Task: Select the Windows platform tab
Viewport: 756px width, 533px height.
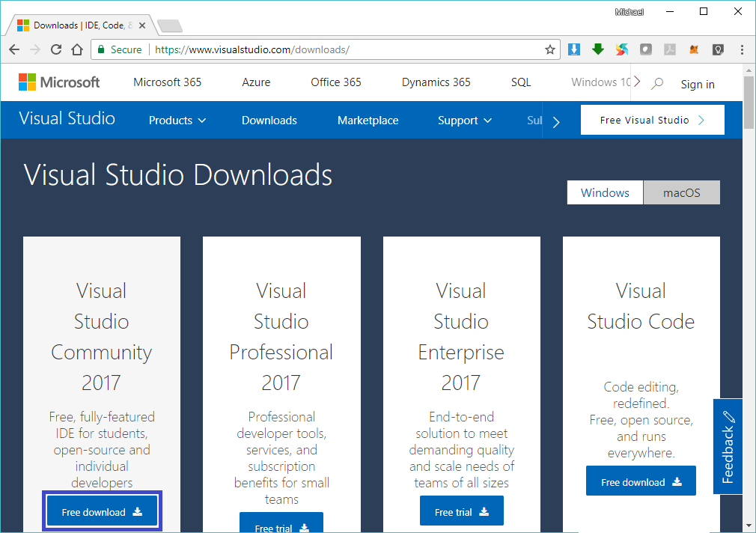Action: (x=605, y=192)
